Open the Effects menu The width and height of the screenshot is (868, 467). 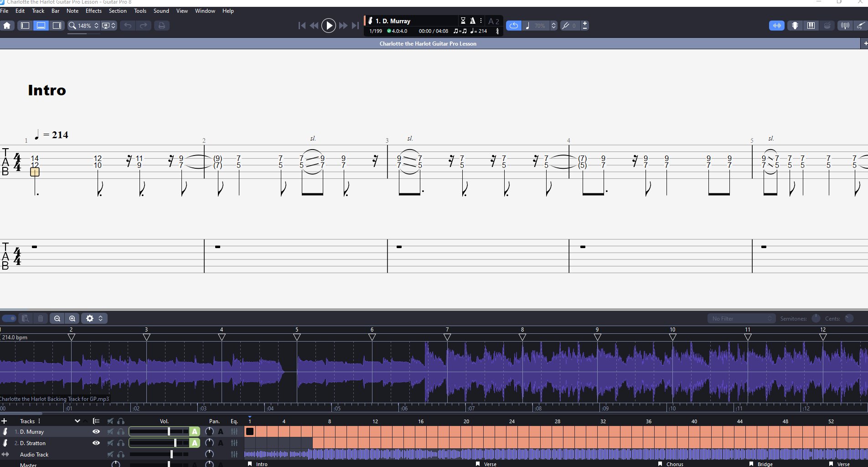click(93, 11)
